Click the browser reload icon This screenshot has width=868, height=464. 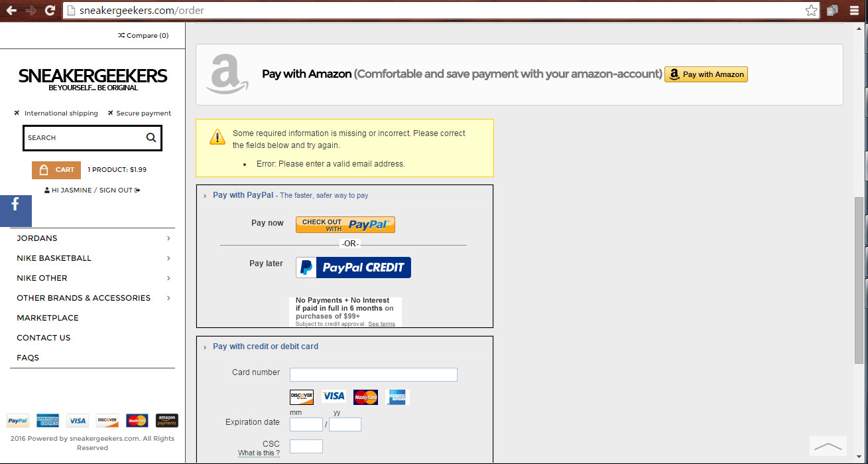coord(50,10)
